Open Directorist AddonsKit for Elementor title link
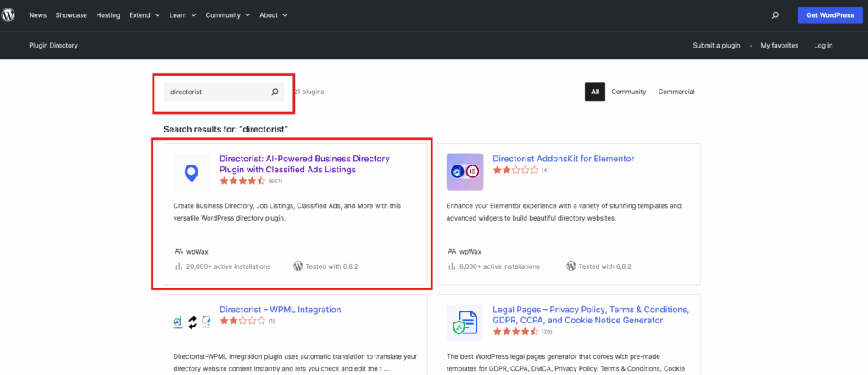The image size is (868, 375). (x=564, y=159)
